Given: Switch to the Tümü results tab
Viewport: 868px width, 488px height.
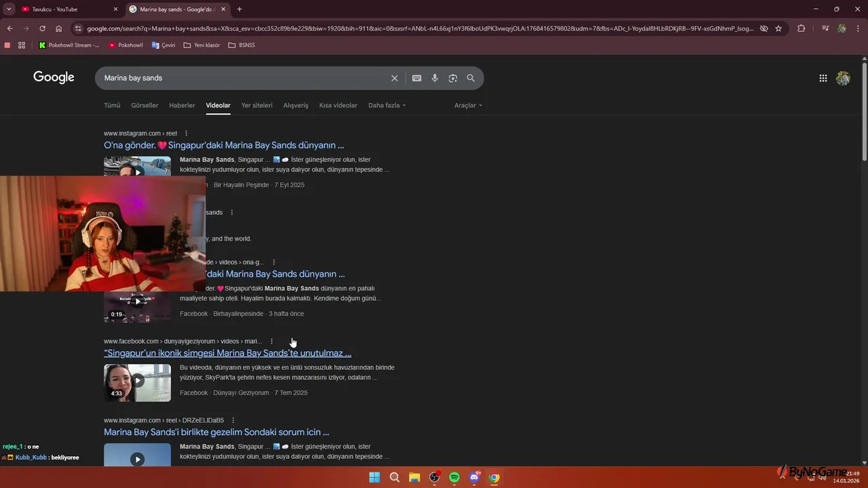Looking at the screenshot, I should 112,106.
